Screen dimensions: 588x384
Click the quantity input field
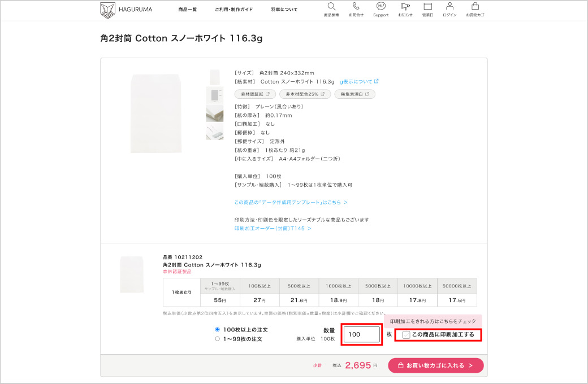[362, 334]
